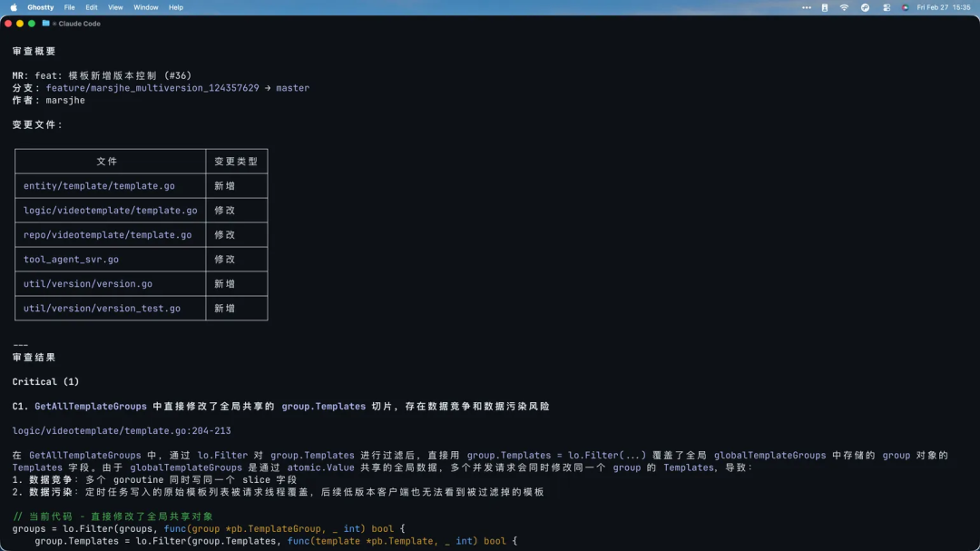Click the circled-P icon in the menu bar
This screenshot has height=551, width=980.
[865, 7]
